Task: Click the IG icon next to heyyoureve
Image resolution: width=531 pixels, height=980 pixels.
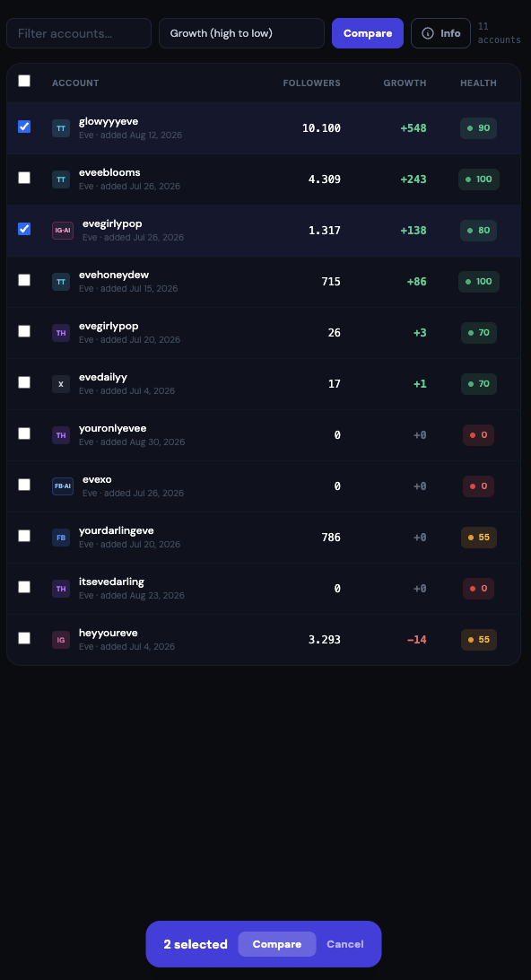Action: point(61,640)
